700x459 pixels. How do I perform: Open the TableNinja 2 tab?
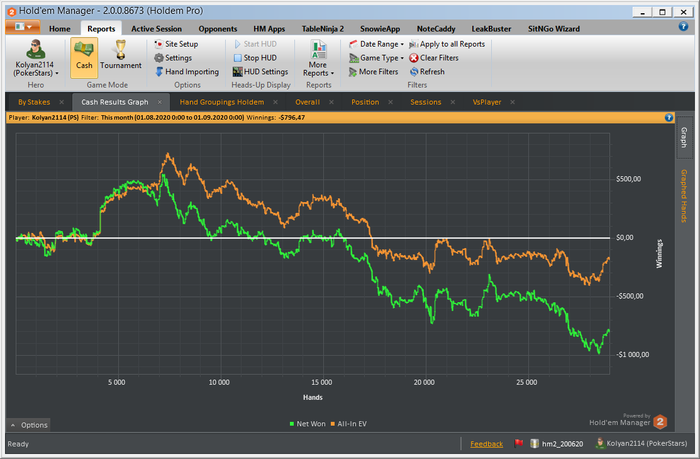323,29
